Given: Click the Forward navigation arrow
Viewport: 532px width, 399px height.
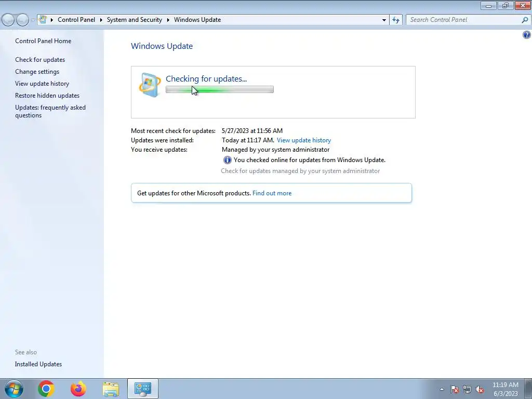Looking at the screenshot, I should (x=22, y=20).
